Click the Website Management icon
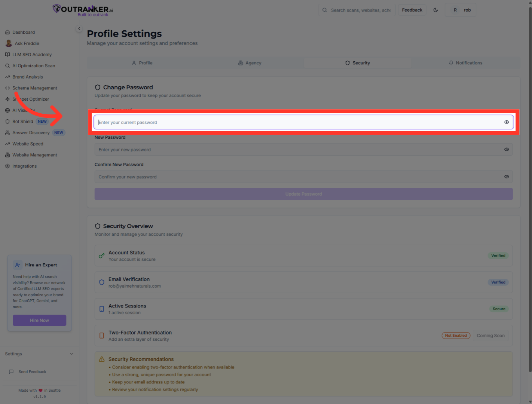The image size is (532, 404). point(7,155)
